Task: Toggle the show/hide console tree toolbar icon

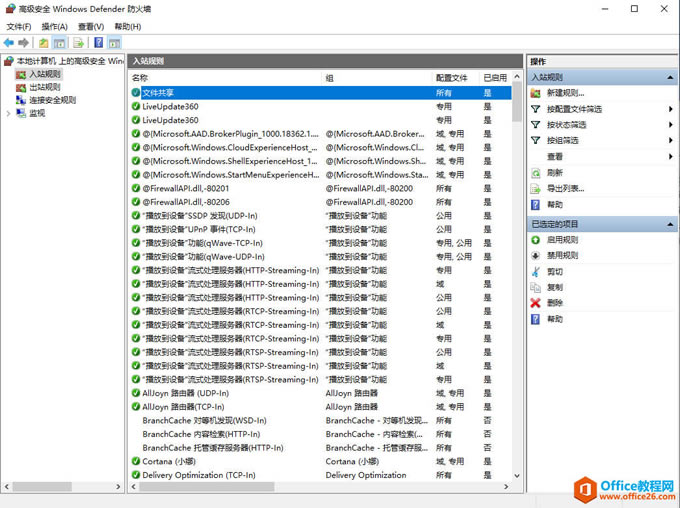Action: point(59,43)
